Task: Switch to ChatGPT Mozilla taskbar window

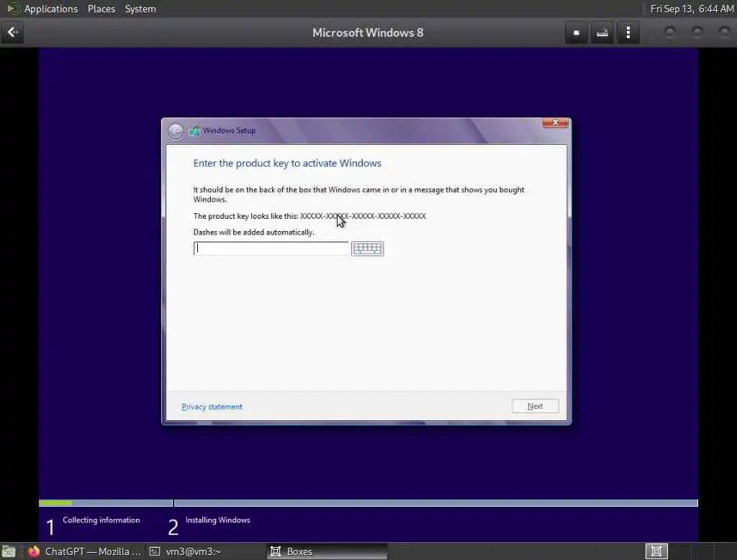Action: pyautogui.click(x=85, y=551)
